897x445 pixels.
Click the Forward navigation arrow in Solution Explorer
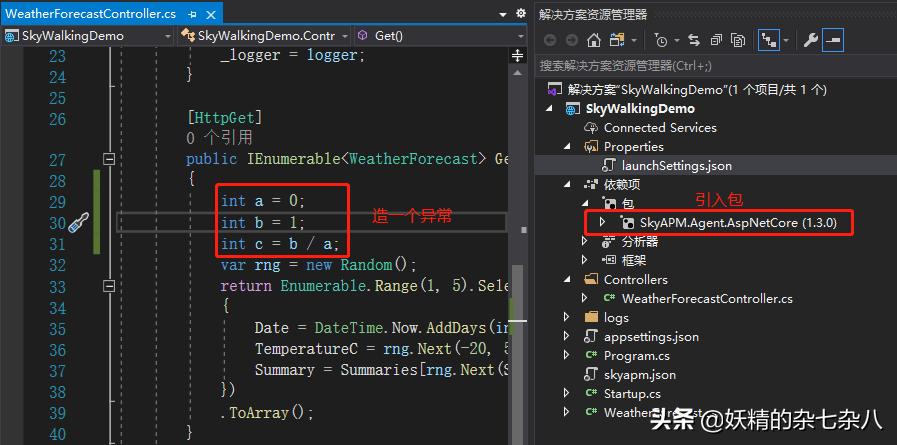[x=571, y=40]
